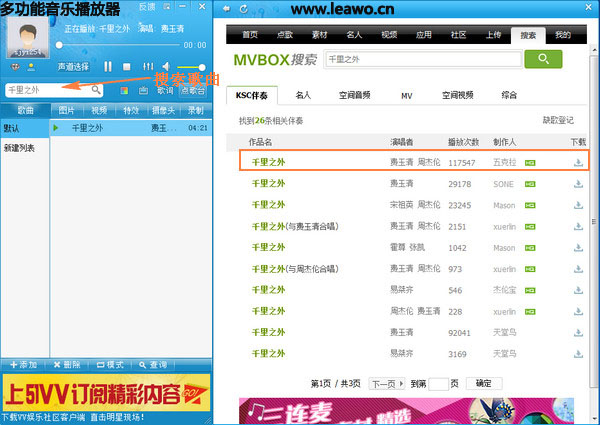
Task: Switch to the 录制 tab
Action: click(x=196, y=111)
